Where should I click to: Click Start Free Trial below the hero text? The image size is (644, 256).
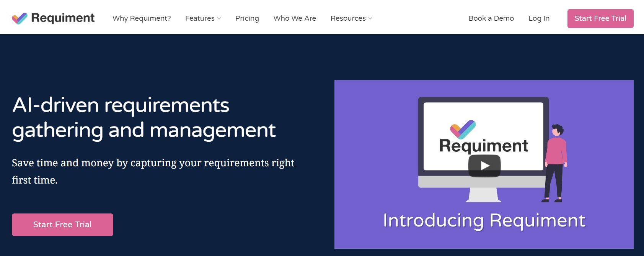[62, 225]
